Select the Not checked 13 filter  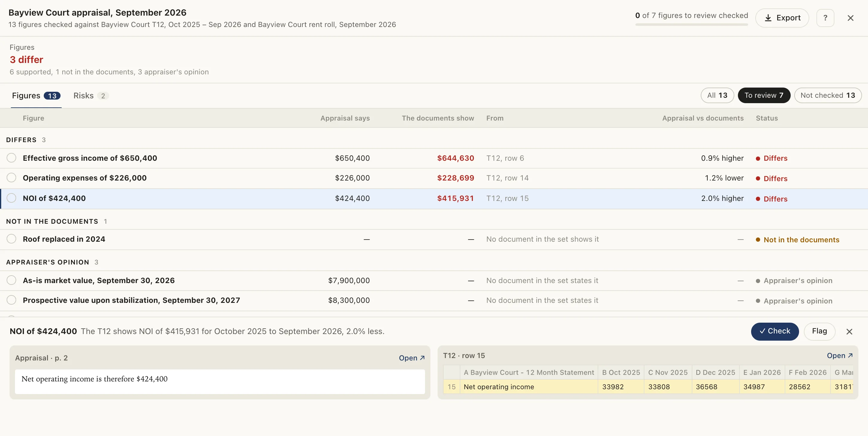pyautogui.click(x=828, y=95)
